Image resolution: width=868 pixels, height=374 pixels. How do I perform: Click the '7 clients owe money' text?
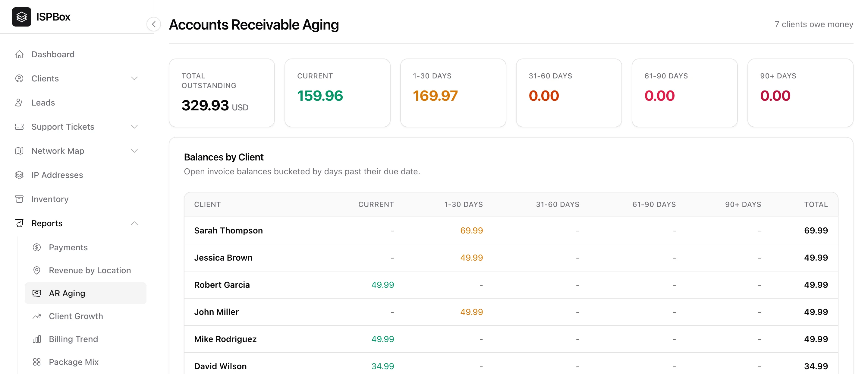tap(814, 24)
